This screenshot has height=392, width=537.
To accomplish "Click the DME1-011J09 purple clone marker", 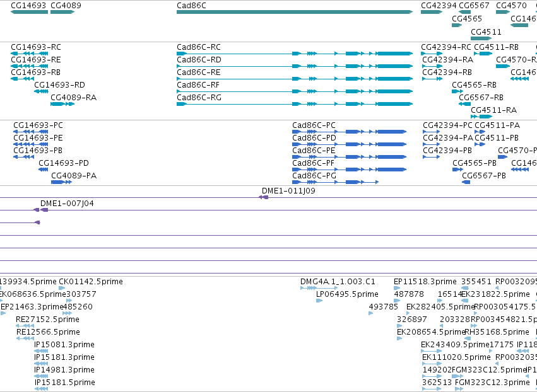I will coord(263,197).
